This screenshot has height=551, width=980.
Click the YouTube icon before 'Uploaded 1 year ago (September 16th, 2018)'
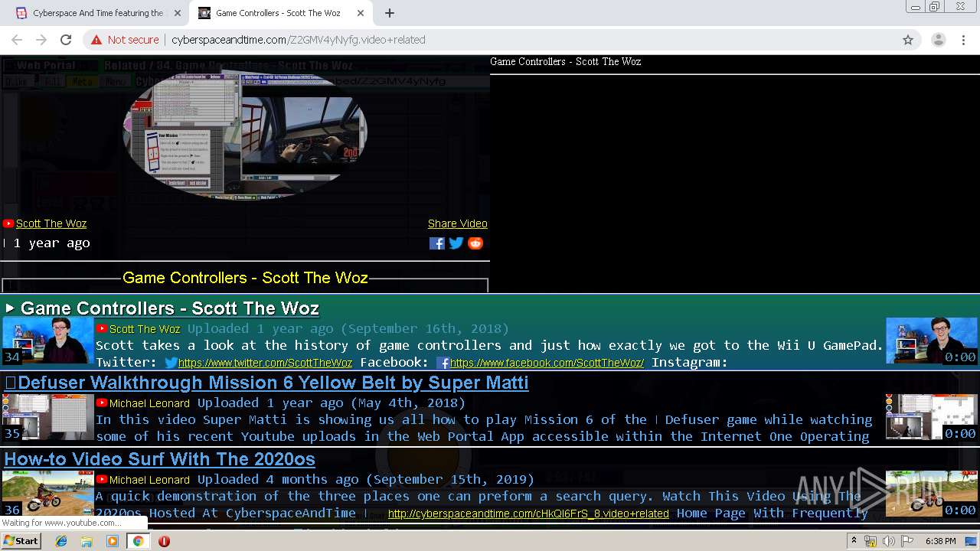coord(102,328)
